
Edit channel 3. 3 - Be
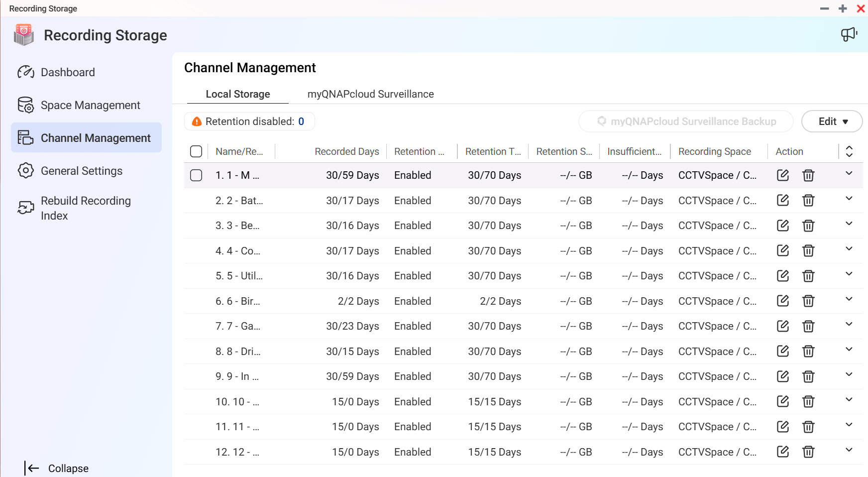tap(783, 226)
